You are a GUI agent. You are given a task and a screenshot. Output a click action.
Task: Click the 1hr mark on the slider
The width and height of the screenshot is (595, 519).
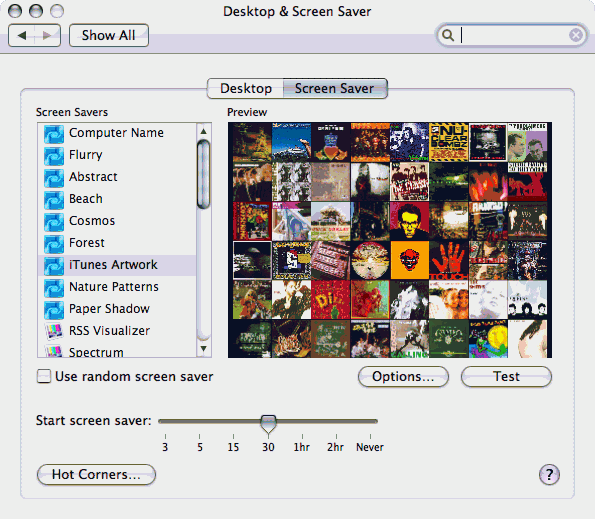coord(302,447)
